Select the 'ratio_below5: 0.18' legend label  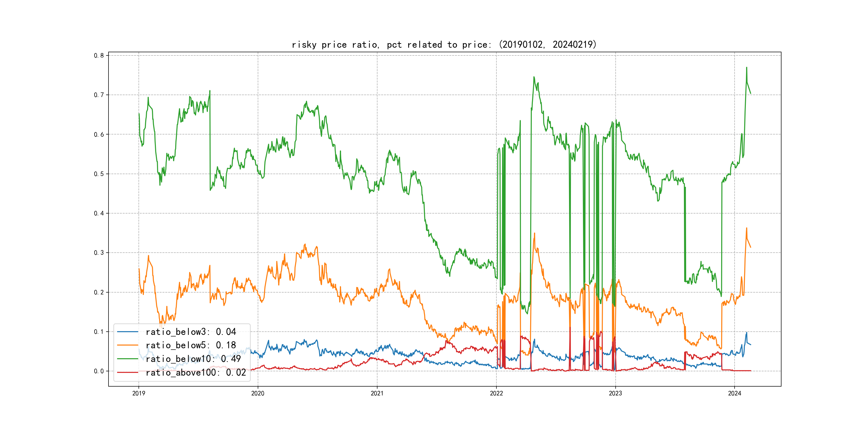(191, 345)
